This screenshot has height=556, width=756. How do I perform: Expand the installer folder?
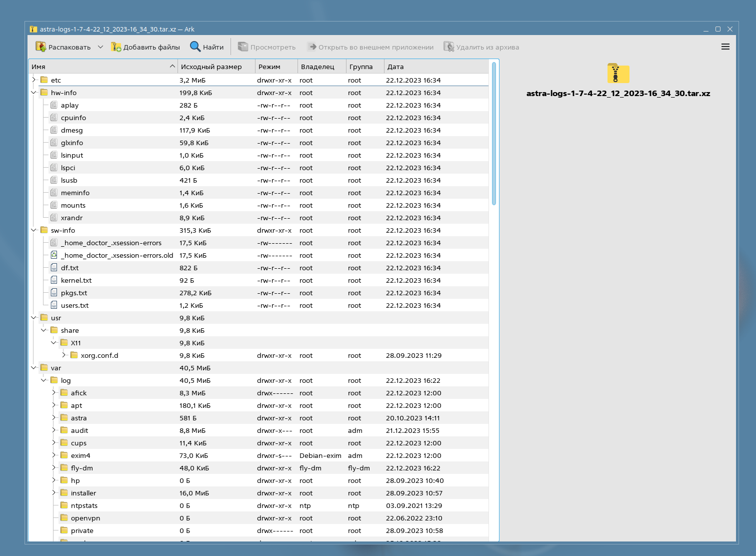(54, 493)
